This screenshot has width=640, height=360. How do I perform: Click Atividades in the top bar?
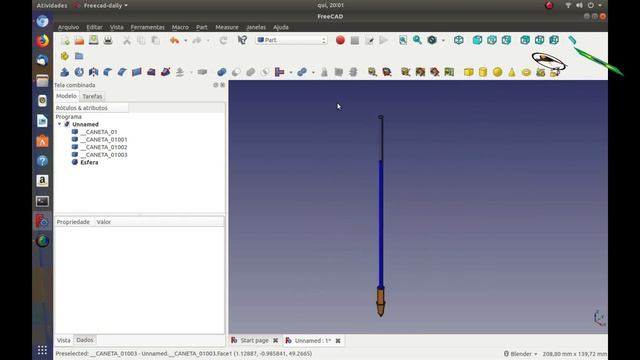click(52, 5)
